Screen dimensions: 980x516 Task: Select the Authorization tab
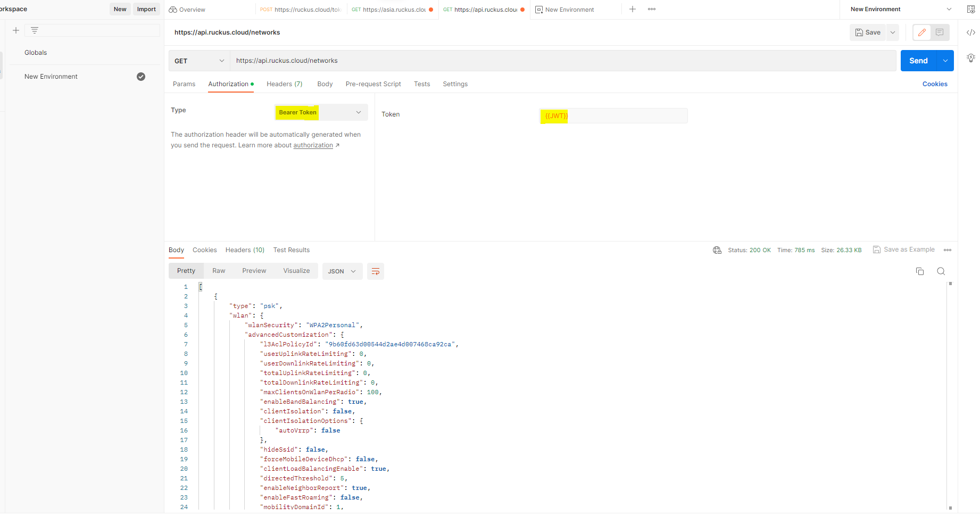(231, 84)
